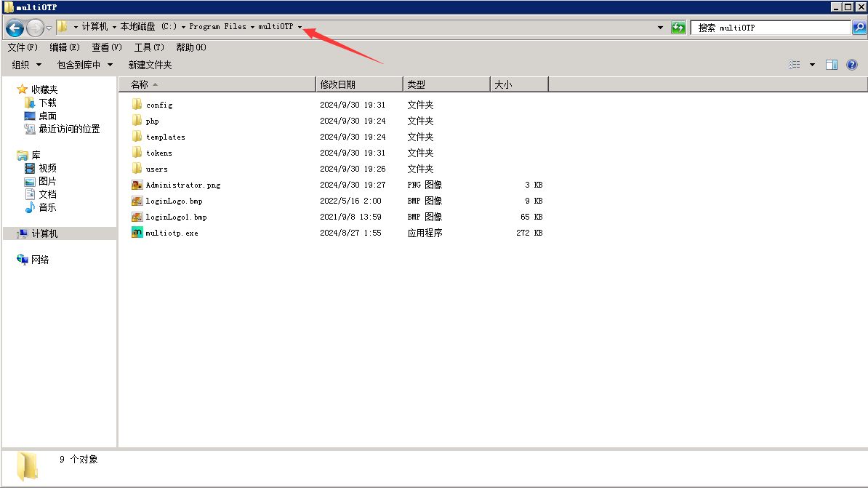The height and width of the screenshot is (488, 868).
Task: Click the Favorites star icon
Action: coord(22,89)
